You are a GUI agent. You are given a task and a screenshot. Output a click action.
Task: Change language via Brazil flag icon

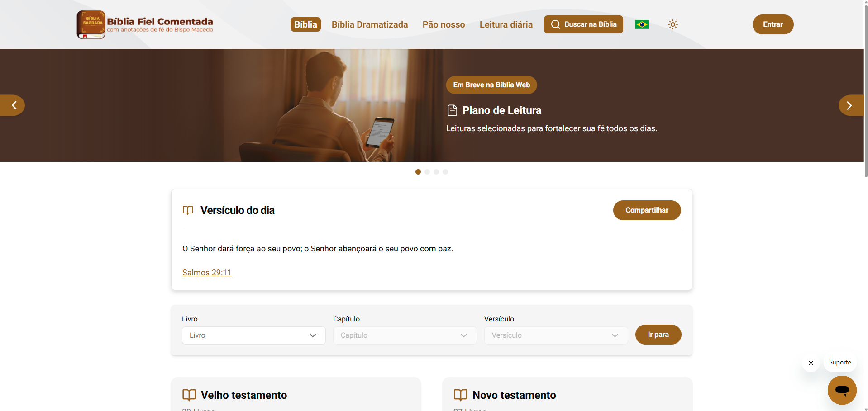(642, 24)
